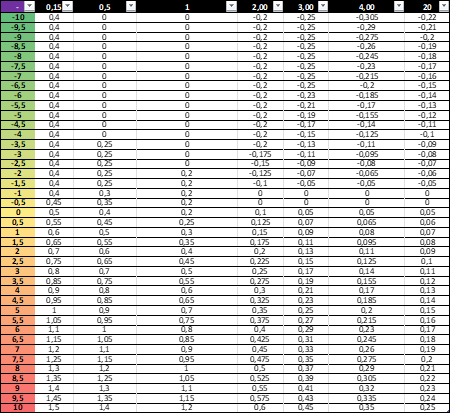Open filter dropdown in purple header cell
Image resolution: width=451 pixels, height=414 pixels.
(30, 6)
